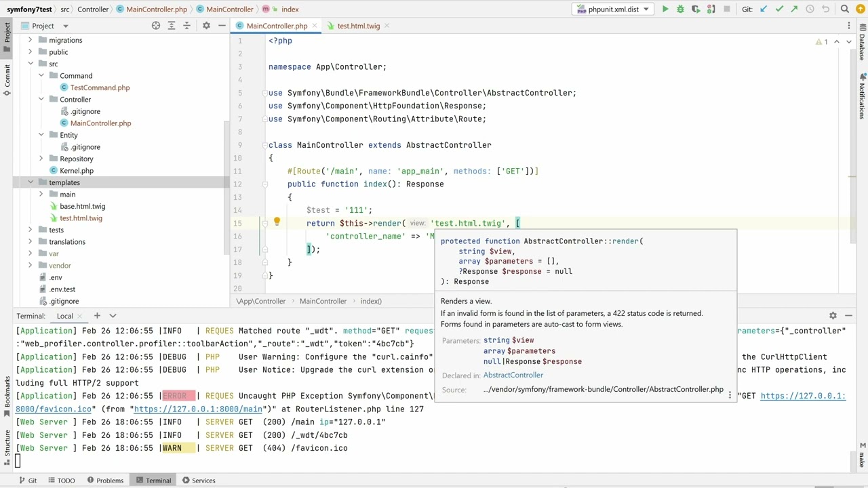
Task: Select .env.test file in project tree
Action: 62,289
